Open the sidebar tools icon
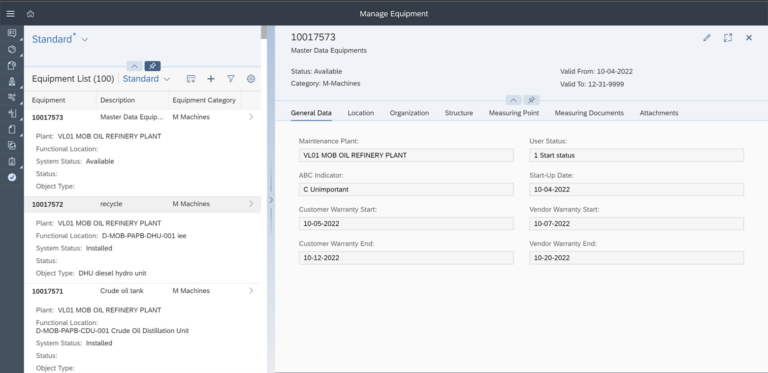This screenshot has width=768, height=373. (12, 97)
